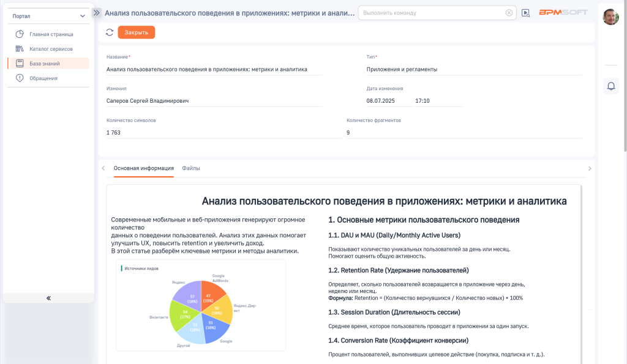Open the Обращения section
Viewport: 627px width, 364px height.
point(45,78)
